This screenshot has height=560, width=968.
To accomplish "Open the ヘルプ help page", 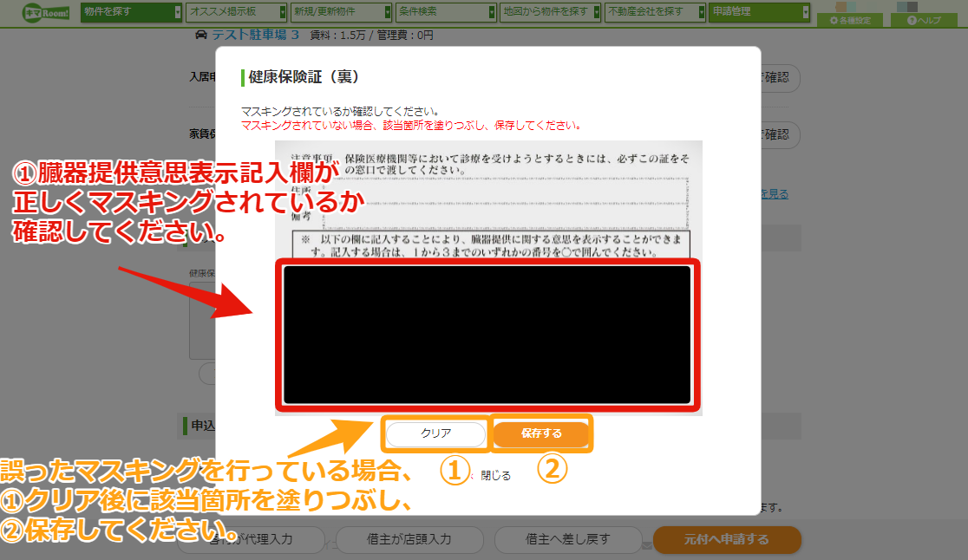I will point(924,20).
